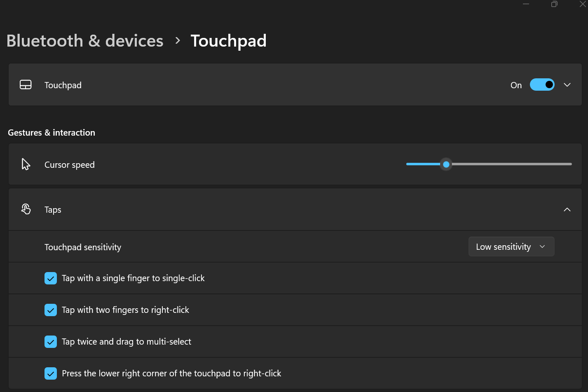Turn off the Touchpad toggle switch
Viewport: 588px width, 392px height.
tap(542, 85)
